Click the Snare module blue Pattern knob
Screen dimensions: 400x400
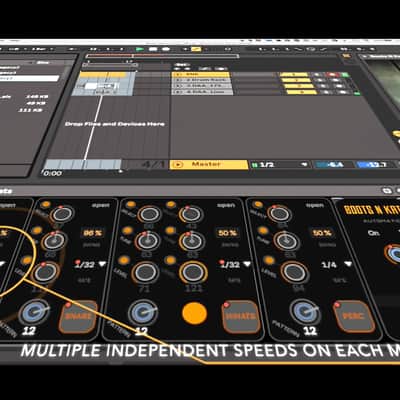click(x=34, y=312)
